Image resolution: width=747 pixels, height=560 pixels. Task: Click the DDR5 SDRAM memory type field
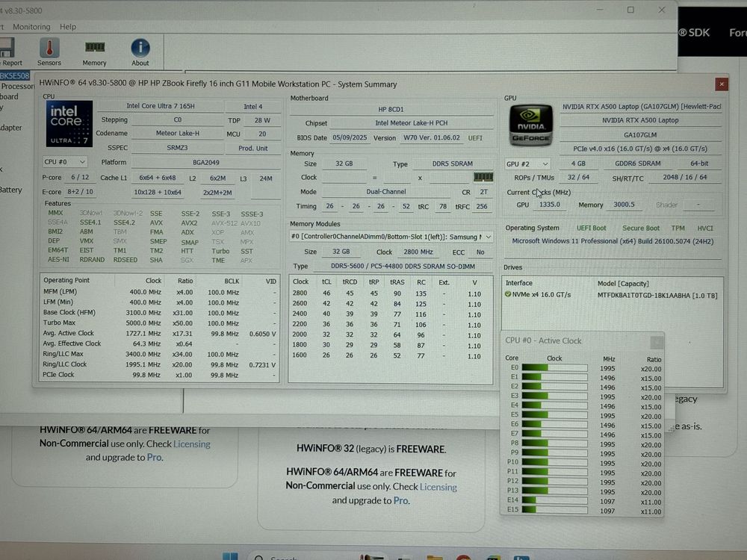pyautogui.click(x=453, y=164)
